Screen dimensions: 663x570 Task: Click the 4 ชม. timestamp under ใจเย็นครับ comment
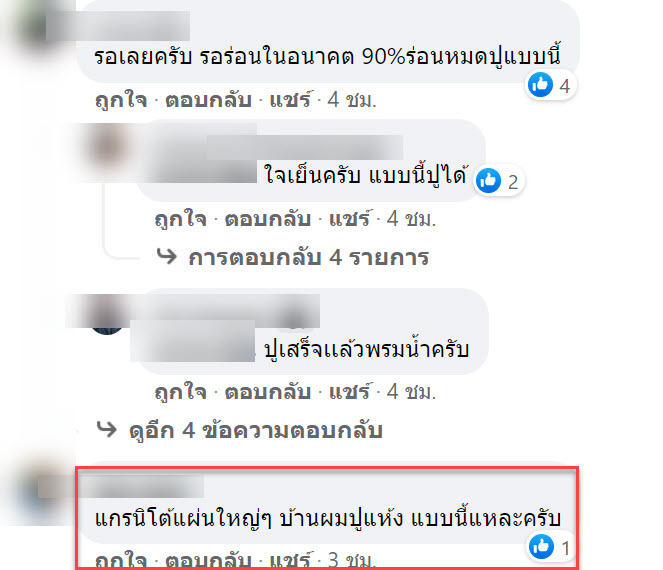pos(411,219)
